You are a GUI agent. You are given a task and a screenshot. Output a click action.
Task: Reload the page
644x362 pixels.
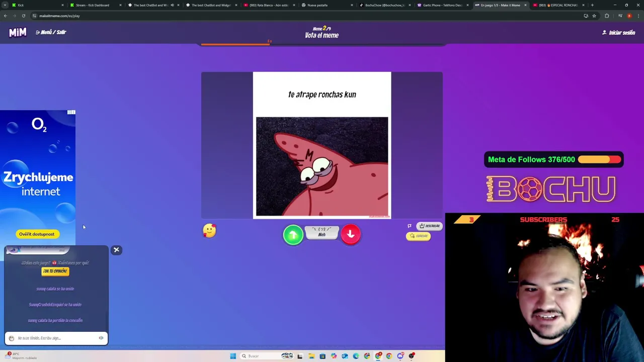point(23,16)
